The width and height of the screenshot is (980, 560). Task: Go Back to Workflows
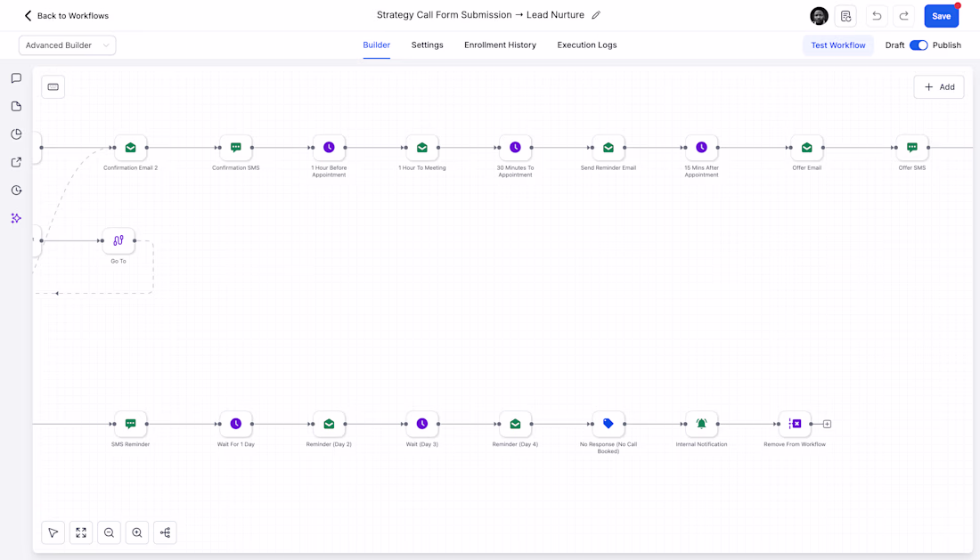point(66,16)
